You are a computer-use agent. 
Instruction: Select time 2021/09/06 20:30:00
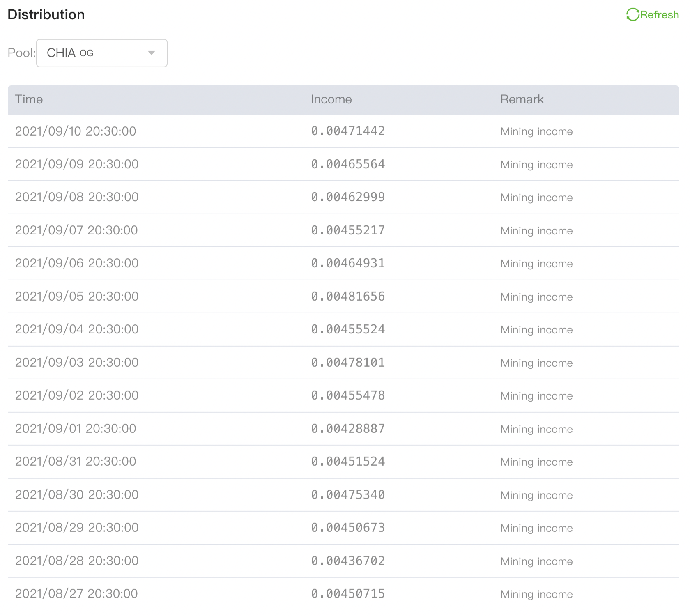pyautogui.click(x=77, y=263)
